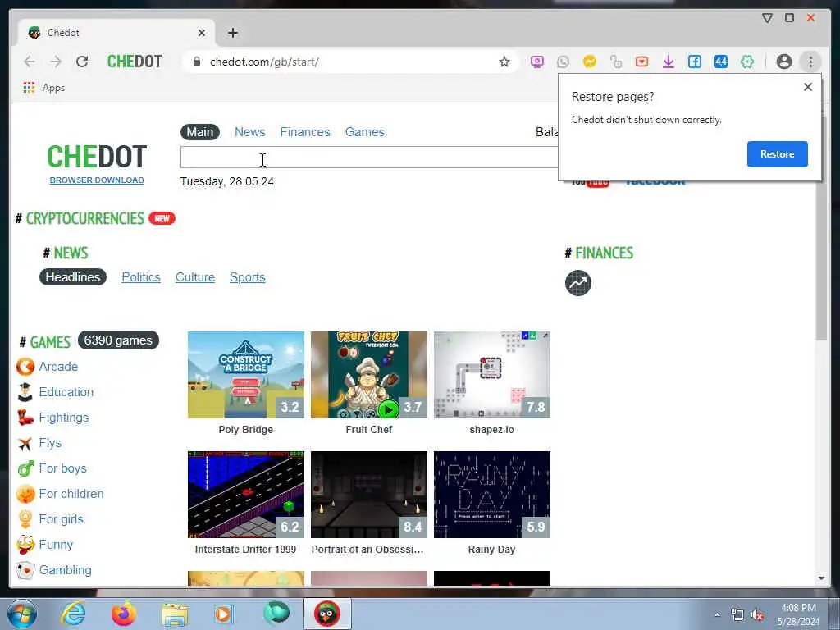Screen dimensions: 840x630
Task: Bookmark this page with the star icon
Action: point(504,62)
